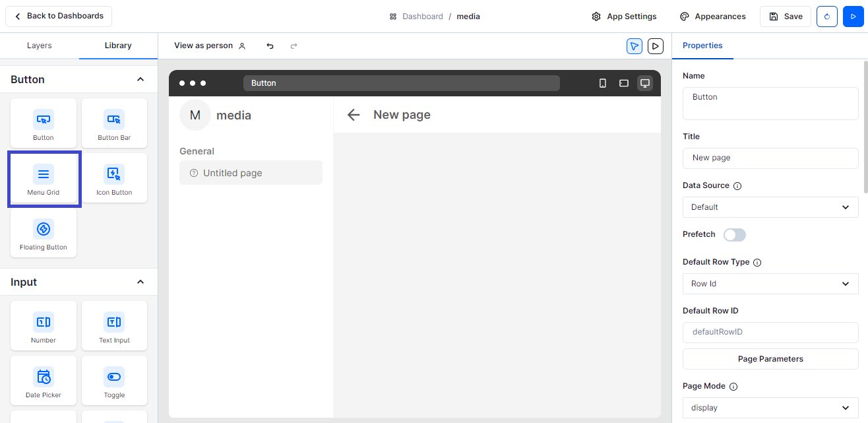
Task: Add the Button Bar component
Action: coord(114,123)
